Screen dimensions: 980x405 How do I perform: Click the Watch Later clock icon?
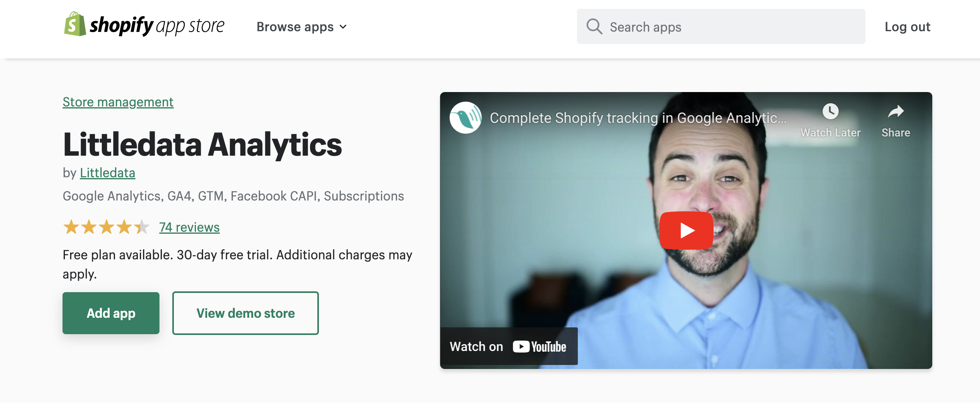click(831, 111)
